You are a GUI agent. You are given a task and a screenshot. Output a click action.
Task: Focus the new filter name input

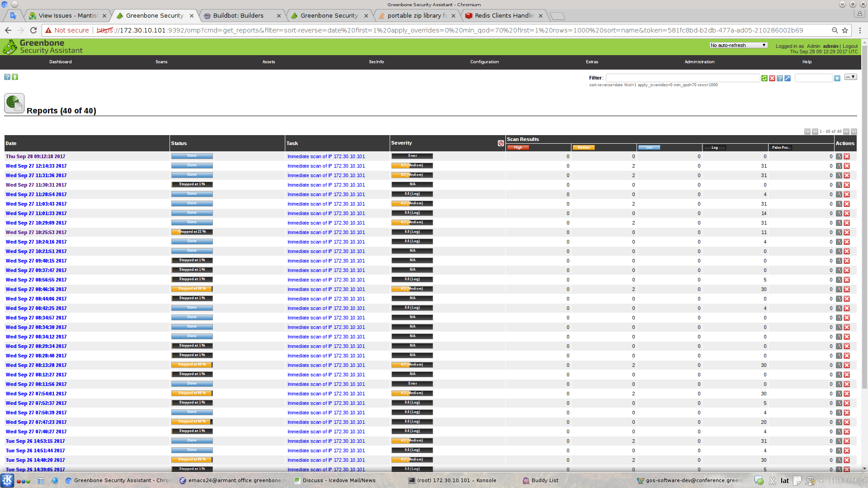(x=814, y=78)
